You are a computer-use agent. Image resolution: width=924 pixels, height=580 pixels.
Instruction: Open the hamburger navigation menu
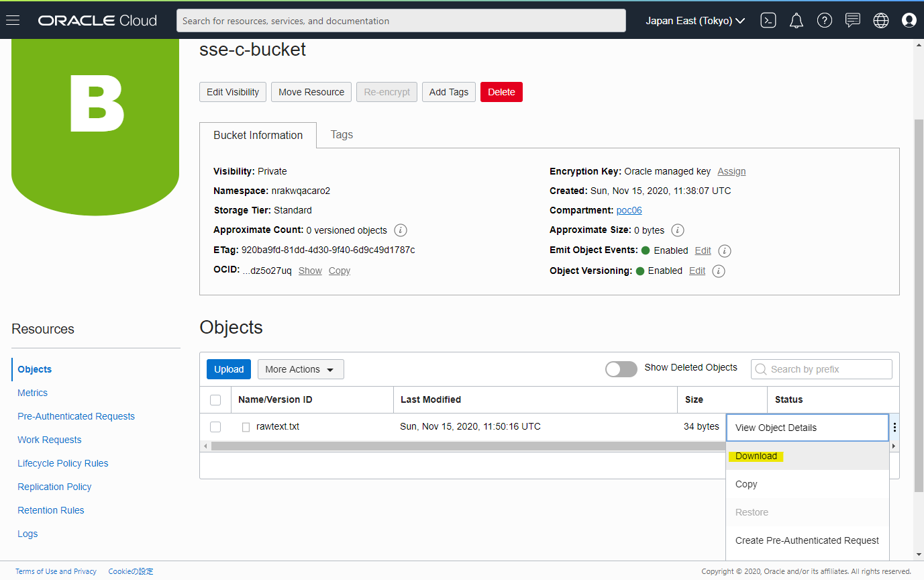(13, 20)
